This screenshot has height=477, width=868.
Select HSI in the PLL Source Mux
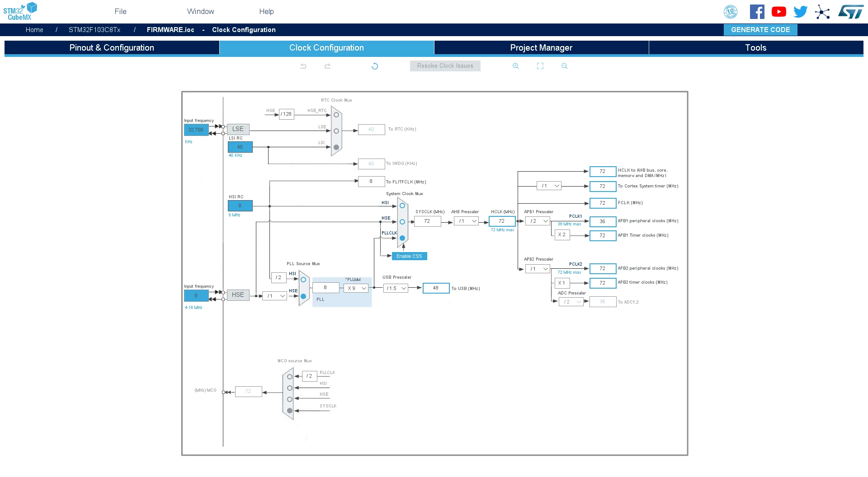pyautogui.click(x=303, y=280)
